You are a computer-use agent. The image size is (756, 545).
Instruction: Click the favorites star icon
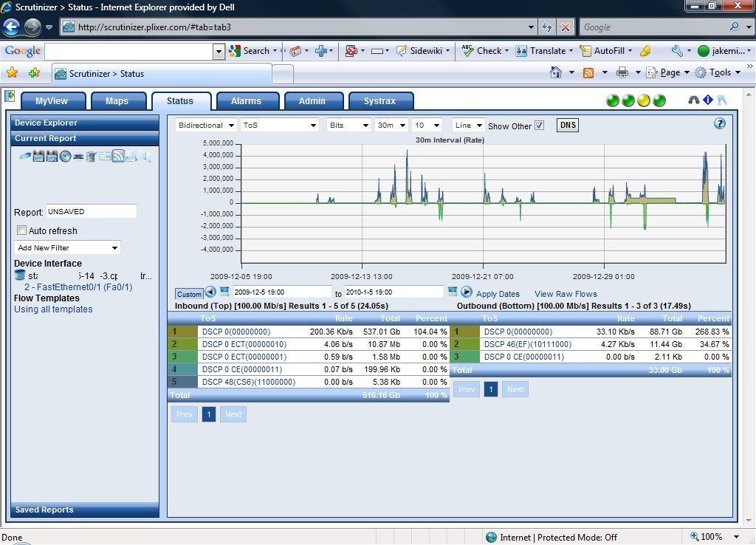click(x=12, y=72)
